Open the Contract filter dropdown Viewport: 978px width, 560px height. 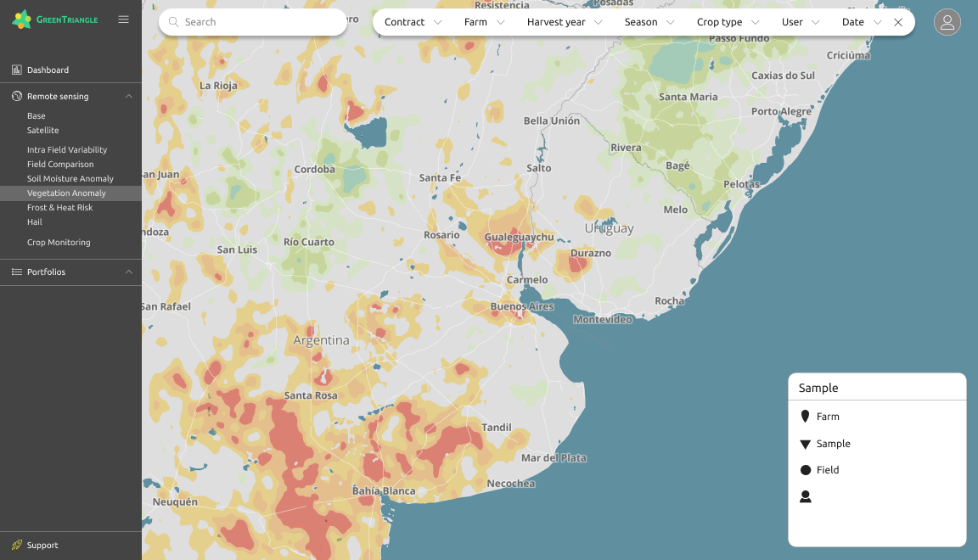[413, 22]
